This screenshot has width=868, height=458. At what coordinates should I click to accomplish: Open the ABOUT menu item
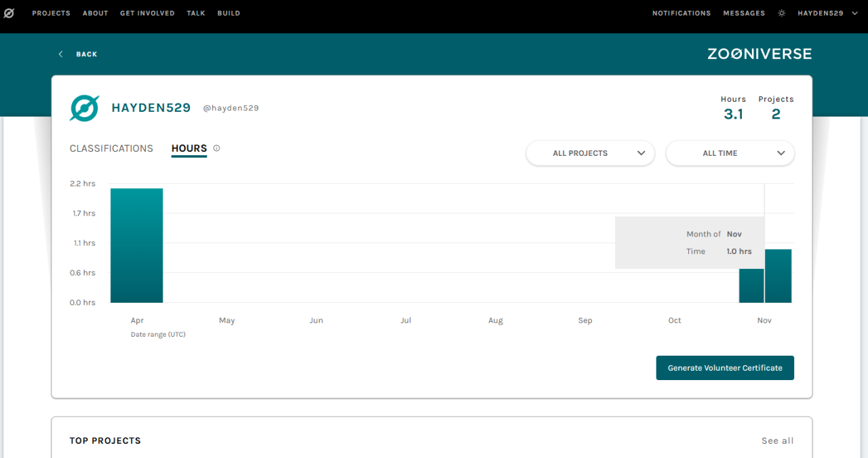tap(96, 13)
